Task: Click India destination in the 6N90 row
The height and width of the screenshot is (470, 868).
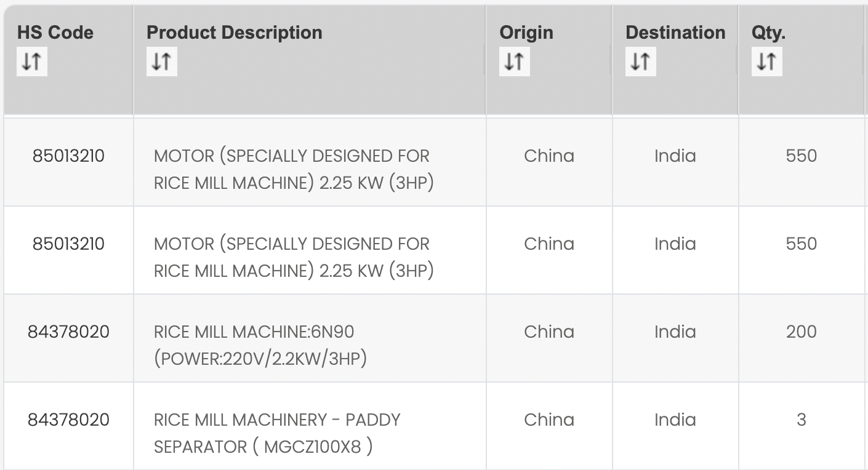Action: (x=675, y=332)
